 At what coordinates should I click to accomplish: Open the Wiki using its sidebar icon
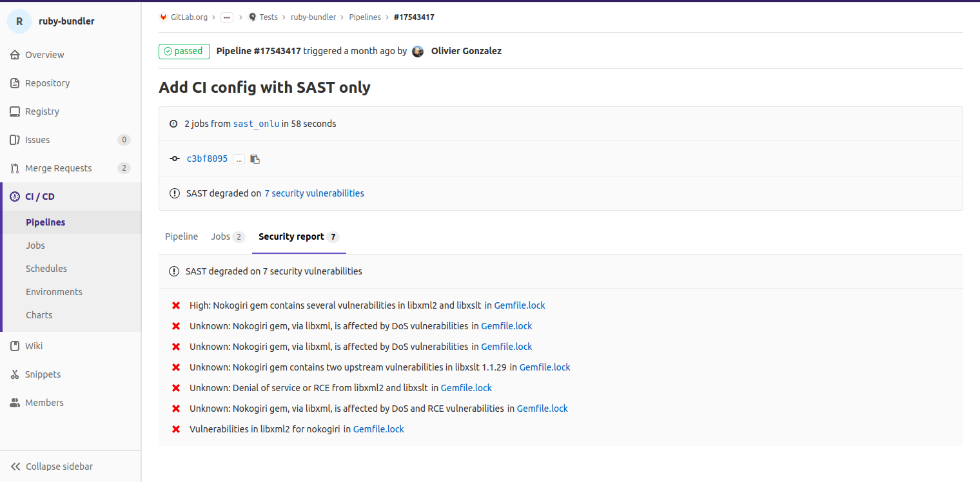[14, 345]
